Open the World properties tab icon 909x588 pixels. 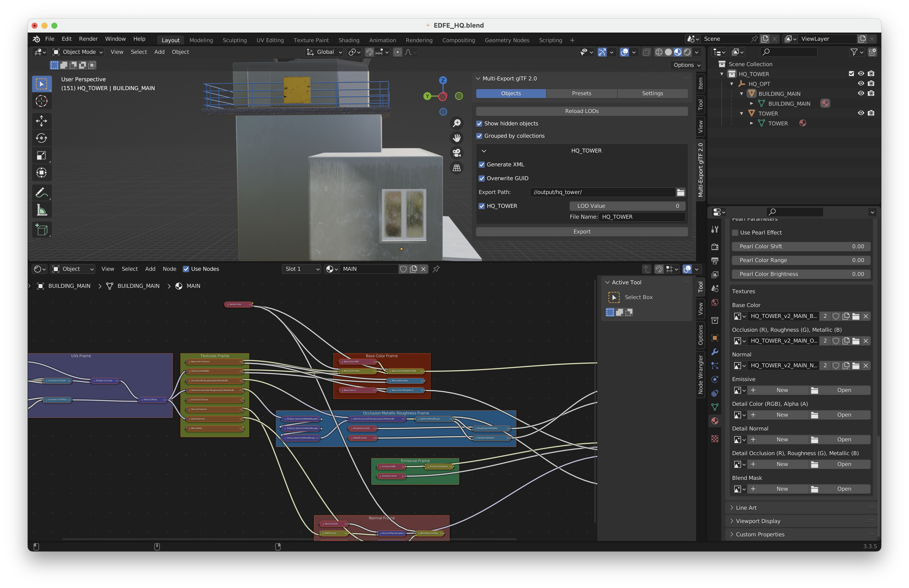tap(715, 303)
